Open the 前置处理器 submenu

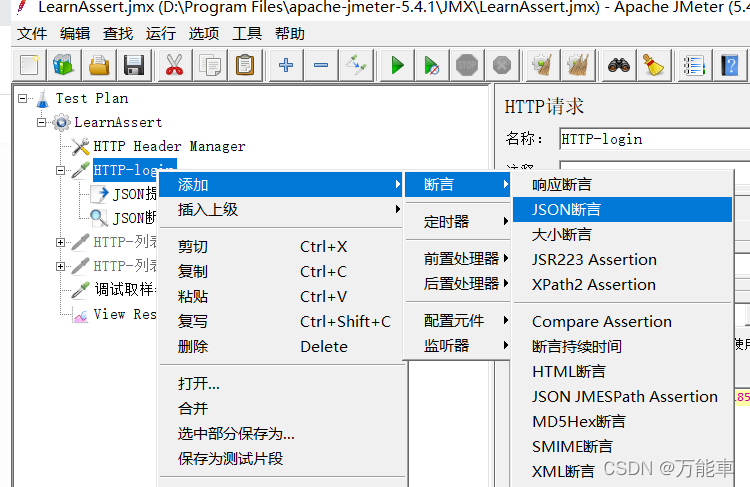[x=458, y=259]
